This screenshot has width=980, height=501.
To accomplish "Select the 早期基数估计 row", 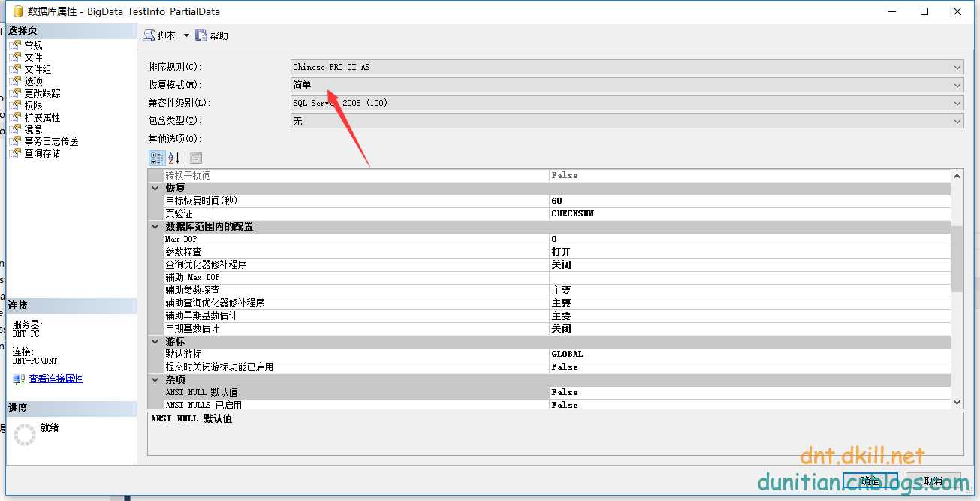I will pyautogui.click(x=557, y=328).
